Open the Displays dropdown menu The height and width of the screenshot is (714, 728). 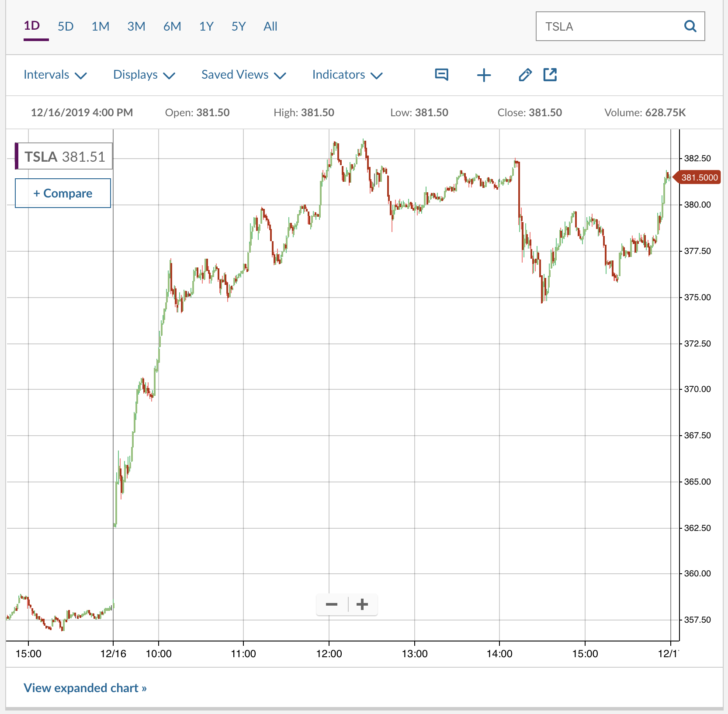click(144, 75)
